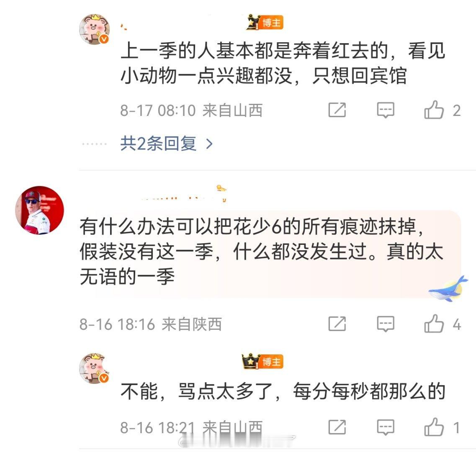Screen dimensions: 476x452
Task: Open comment text 上一季的人基本都是奔着红去的
Action: click(x=283, y=63)
